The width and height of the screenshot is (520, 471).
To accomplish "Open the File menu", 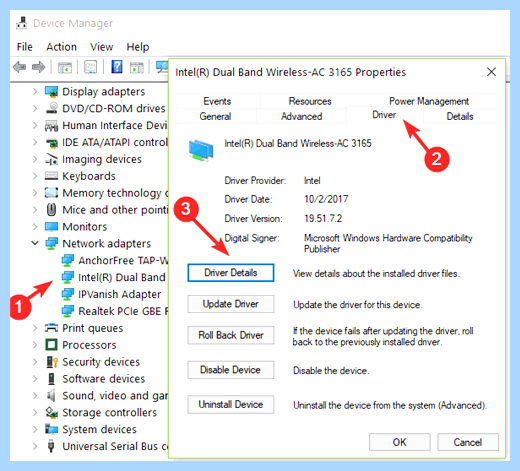I will point(25,47).
